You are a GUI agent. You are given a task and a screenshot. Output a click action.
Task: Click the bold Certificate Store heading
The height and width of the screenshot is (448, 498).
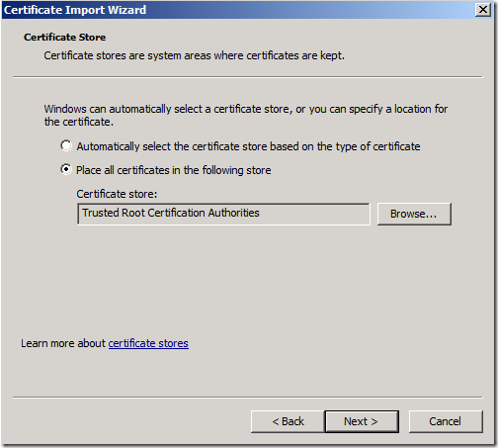tap(64, 38)
